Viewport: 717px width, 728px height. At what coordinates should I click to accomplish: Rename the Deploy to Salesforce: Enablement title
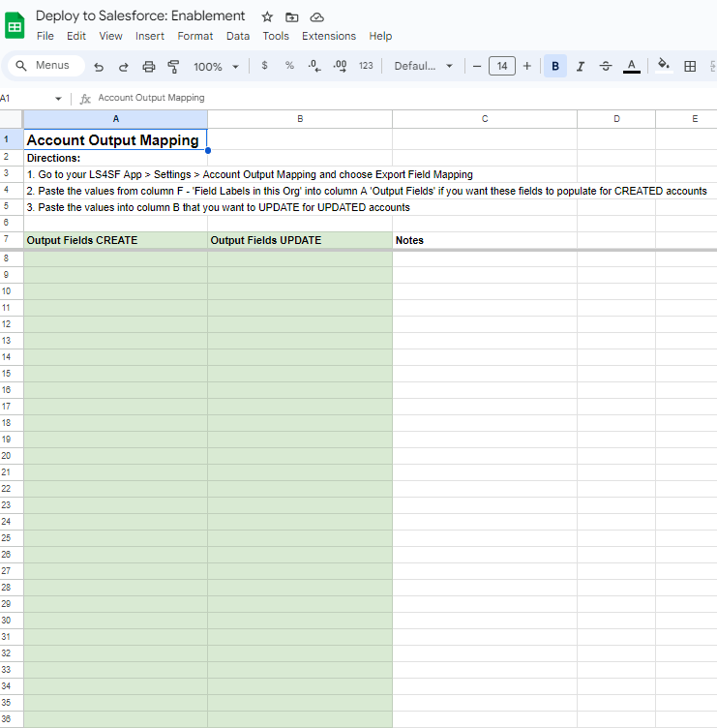click(140, 15)
